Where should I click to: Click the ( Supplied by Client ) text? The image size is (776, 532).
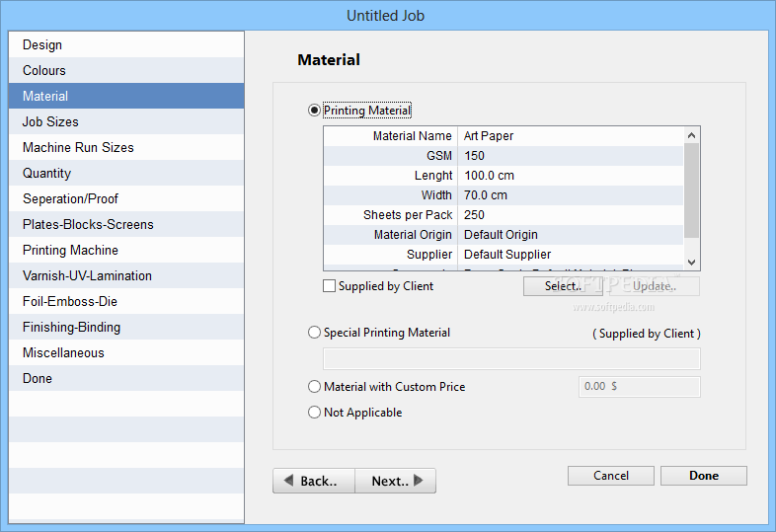[x=647, y=334]
